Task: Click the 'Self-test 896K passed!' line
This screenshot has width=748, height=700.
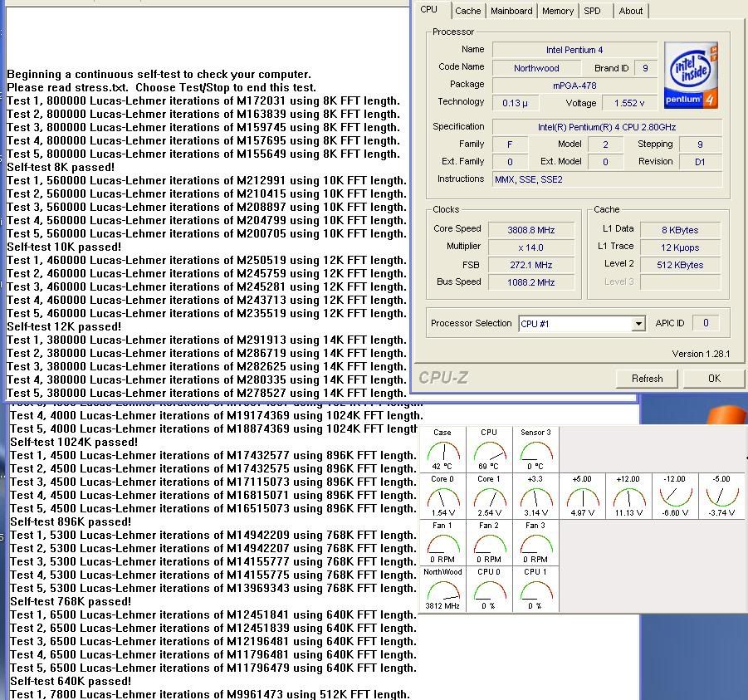Action: pos(71,522)
